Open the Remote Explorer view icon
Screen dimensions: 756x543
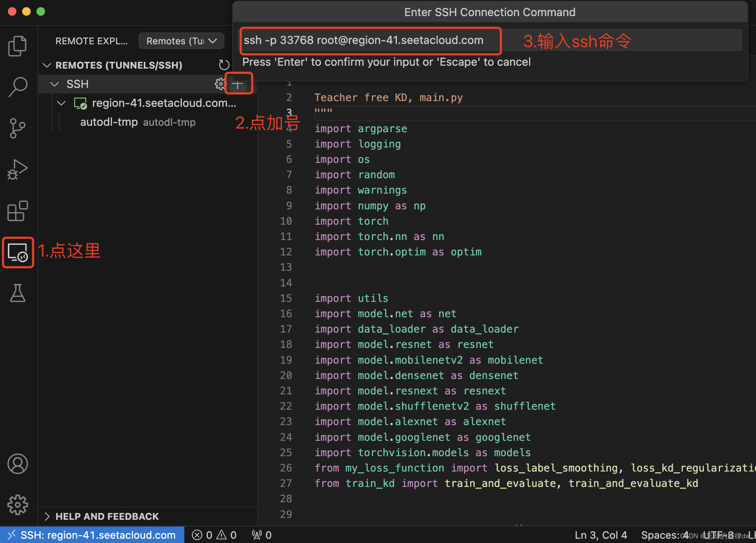pyautogui.click(x=18, y=253)
